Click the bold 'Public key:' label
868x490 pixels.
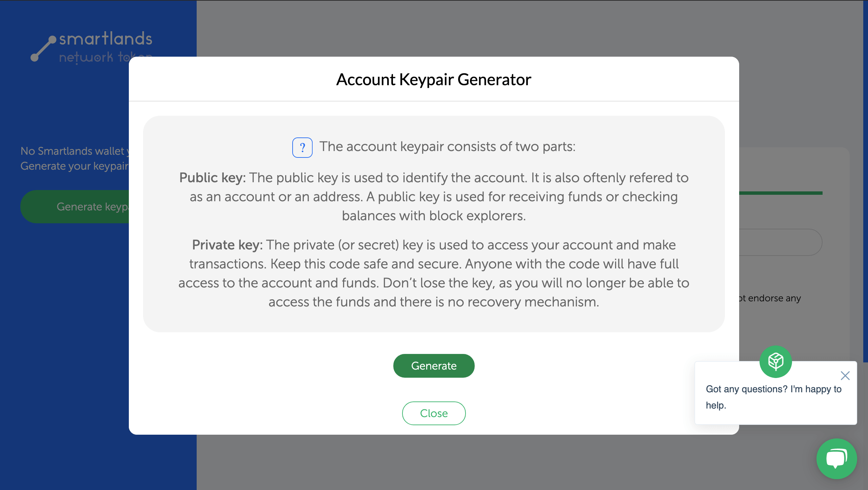click(212, 177)
